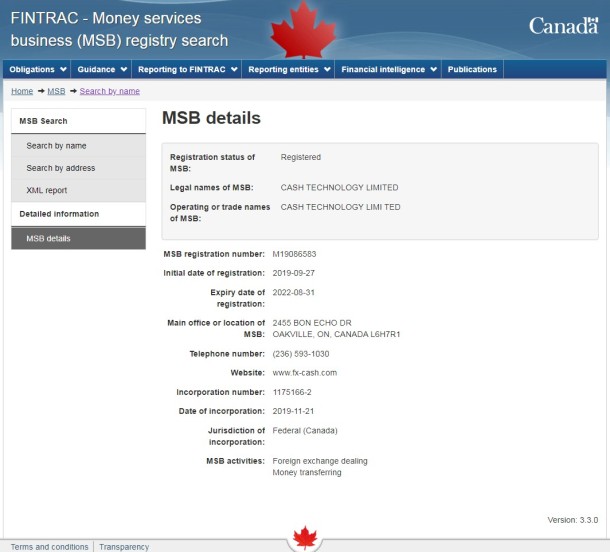The image size is (610, 552).
Task: Click Version: 3.3.0 text
Action: (573, 520)
